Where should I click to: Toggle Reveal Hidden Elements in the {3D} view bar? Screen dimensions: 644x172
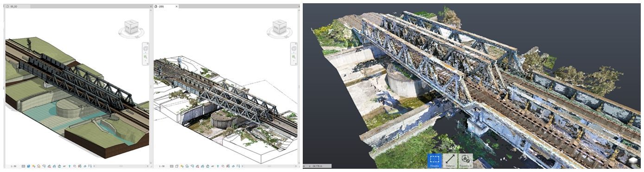point(218,166)
